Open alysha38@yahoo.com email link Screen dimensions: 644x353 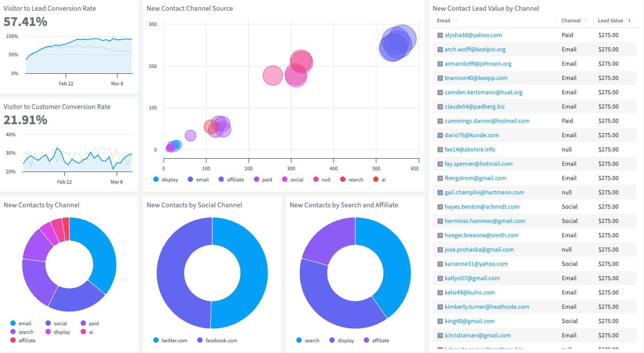point(473,35)
